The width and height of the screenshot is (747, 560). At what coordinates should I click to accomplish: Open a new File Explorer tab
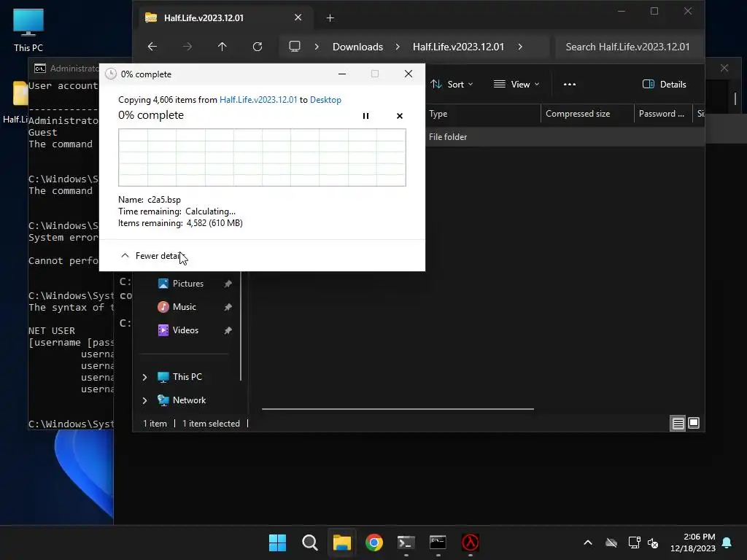pyautogui.click(x=330, y=18)
